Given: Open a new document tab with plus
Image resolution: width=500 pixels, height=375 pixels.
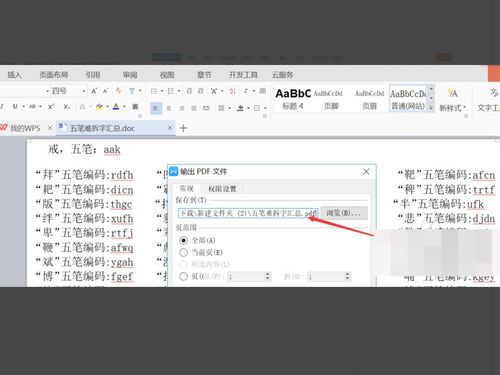Looking at the screenshot, I should [183, 128].
